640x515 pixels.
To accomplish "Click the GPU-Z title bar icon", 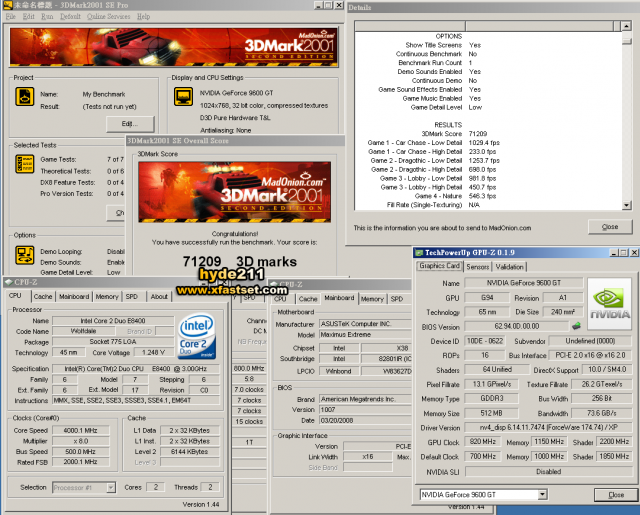I will coord(419,253).
